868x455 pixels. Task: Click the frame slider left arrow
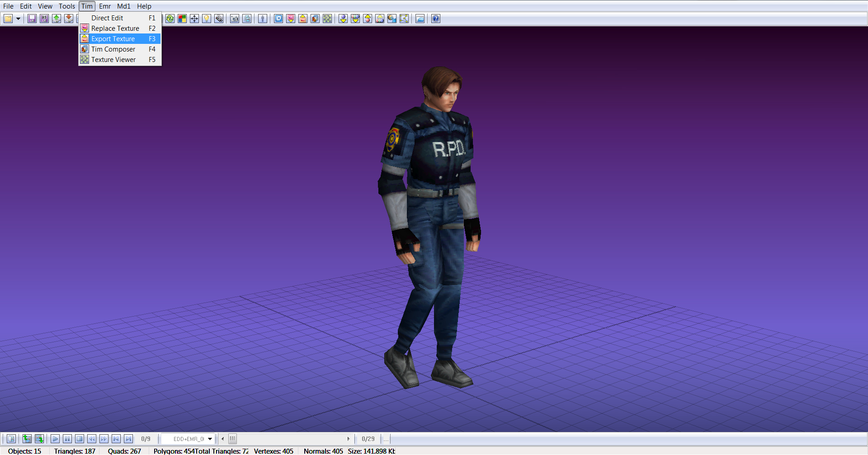(x=222, y=439)
